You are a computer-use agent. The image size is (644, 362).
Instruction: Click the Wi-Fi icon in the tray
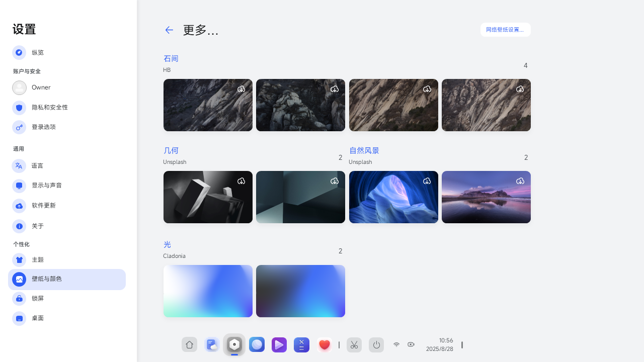point(396,344)
